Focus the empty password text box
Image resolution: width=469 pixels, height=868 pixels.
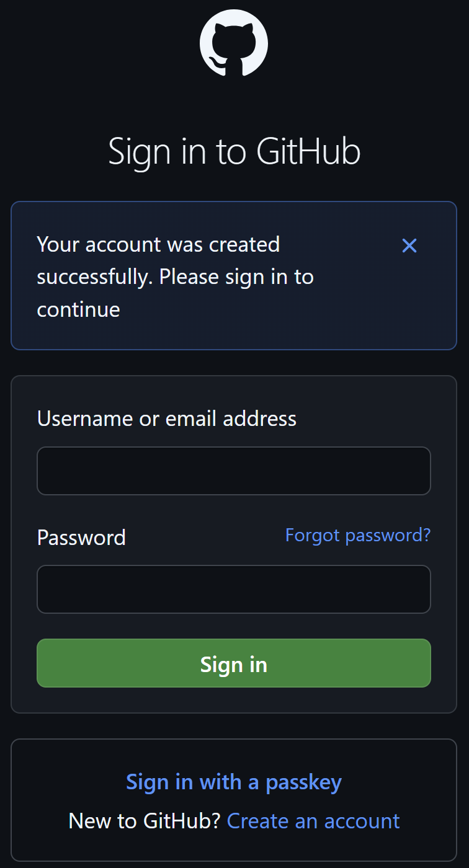point(234,589)
